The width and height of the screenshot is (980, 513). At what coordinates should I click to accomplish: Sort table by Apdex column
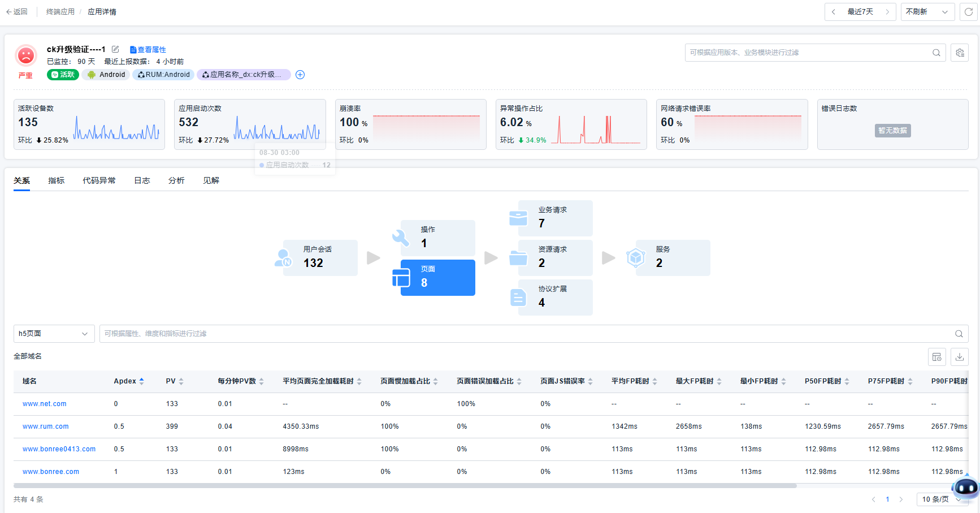click(141, 381)
